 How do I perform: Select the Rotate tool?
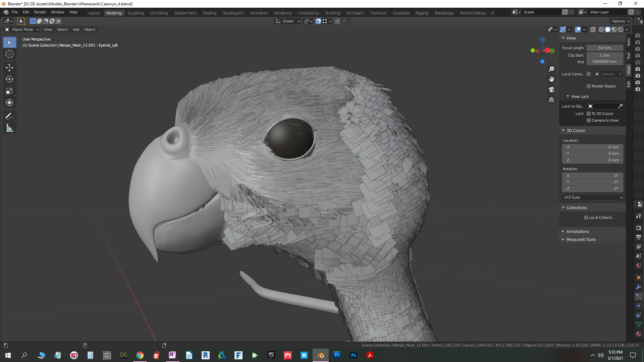pyautogui.click(x=9, y=79)
